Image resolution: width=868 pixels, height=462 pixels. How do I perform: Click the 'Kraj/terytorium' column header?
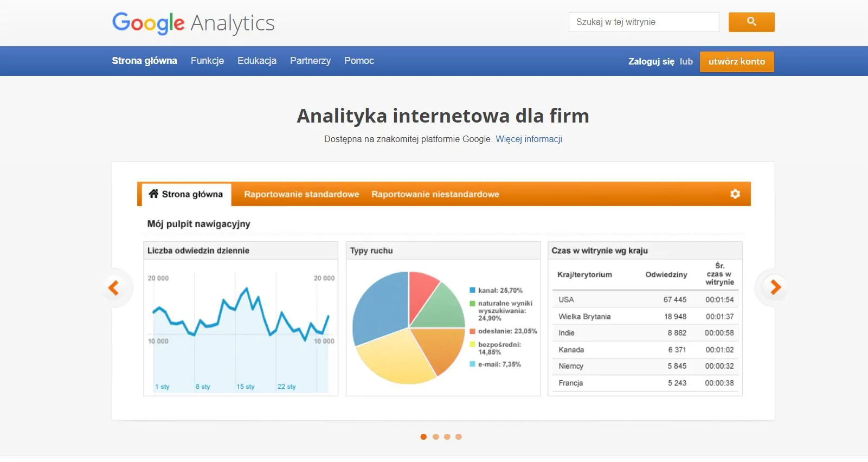click(584, 274)
